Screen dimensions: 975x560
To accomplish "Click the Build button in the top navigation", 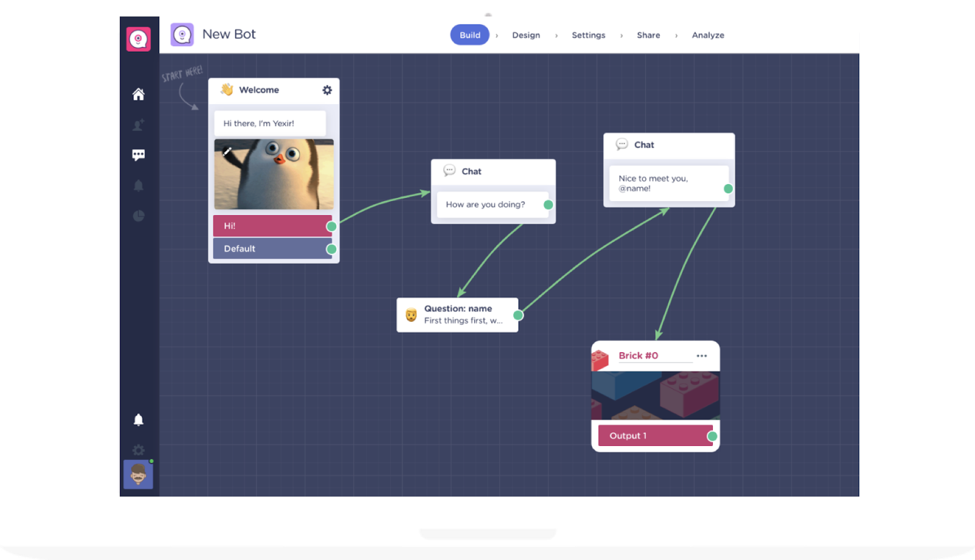I will [469, 35].
